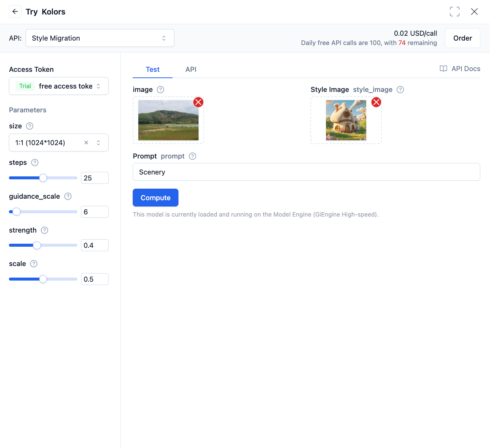Show help for the steps parameter

click(x=35, y=163)
